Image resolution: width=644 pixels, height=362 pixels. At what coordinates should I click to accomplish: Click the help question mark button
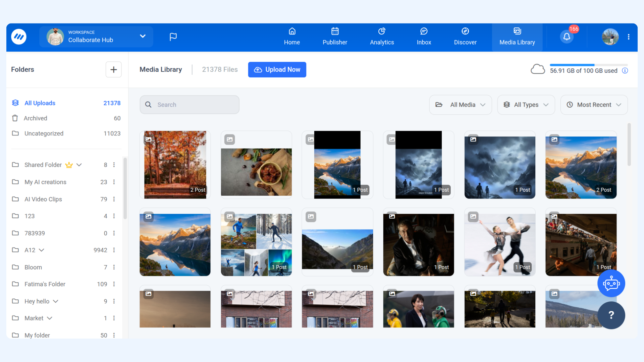click(611, 315)
